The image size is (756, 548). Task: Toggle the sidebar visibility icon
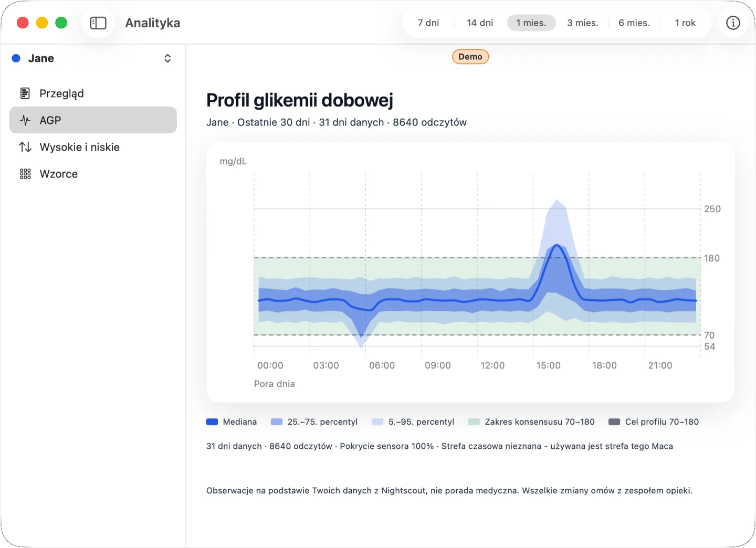coord(98,23)
